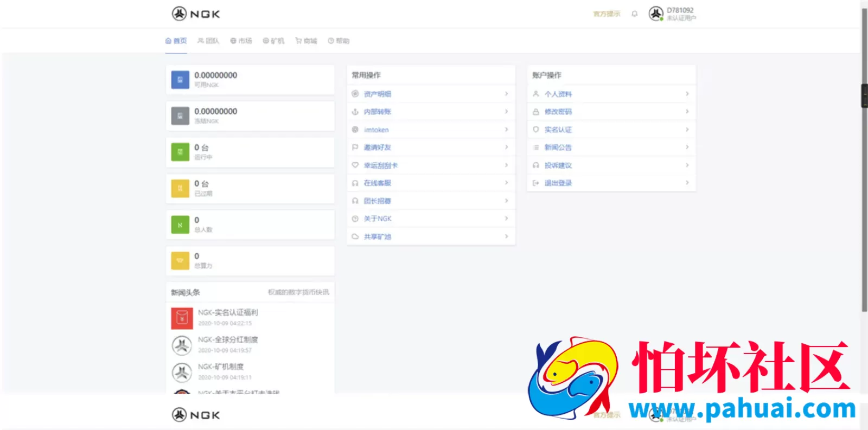Viewport: 868px width, 430px height.
Task: Click the page vertical scrollbar
Action: pos(864,160)
